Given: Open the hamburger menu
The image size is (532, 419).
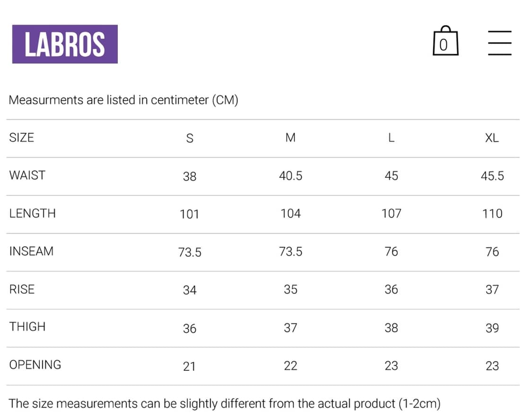Looking at the screenshot, I should tap(499, 43).
